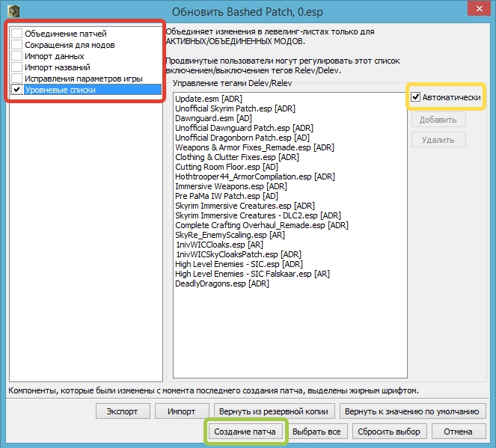
Task: Cancel with the Отмена button
Action: (x=457, y=432)
